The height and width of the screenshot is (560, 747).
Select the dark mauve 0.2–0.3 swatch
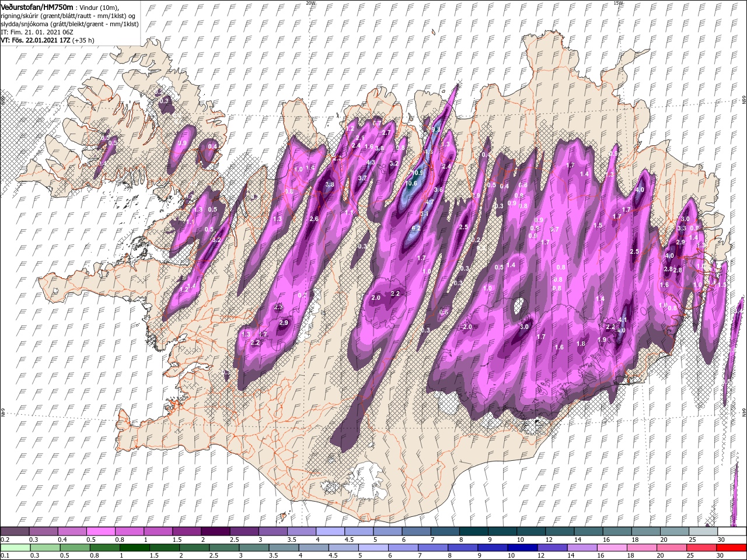[15, 531]
